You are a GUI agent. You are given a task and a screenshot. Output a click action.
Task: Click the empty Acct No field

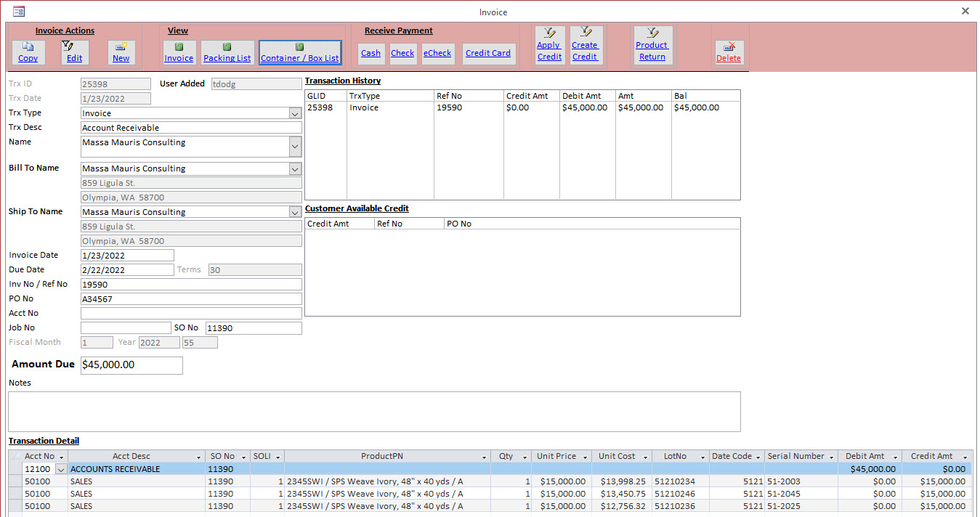click(x=191, y=314)
